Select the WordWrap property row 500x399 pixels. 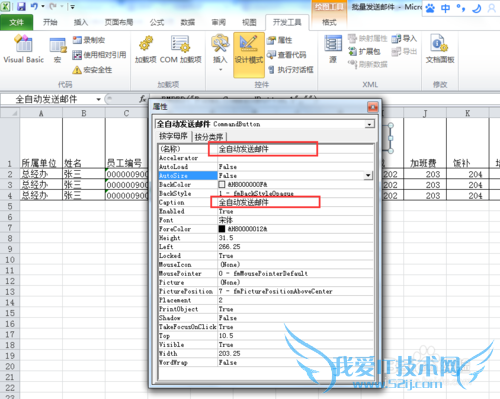coord(266,362)
